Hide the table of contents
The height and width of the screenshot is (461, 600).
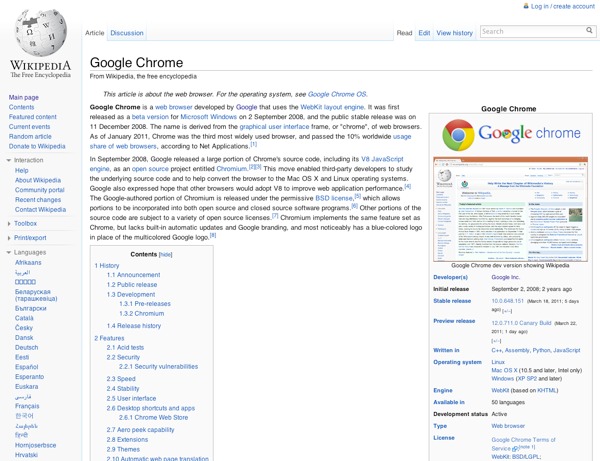tap(165, 255)
